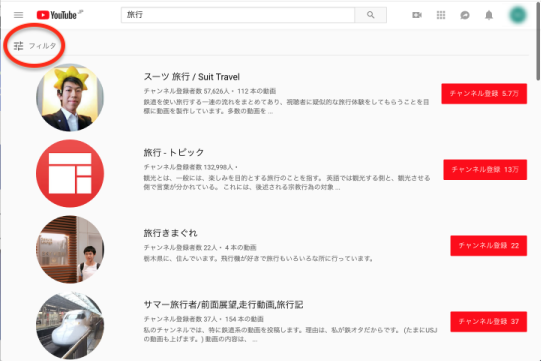
Task: Open the account avatar menu
Action: pyautogui.click(x=518, y=15)
